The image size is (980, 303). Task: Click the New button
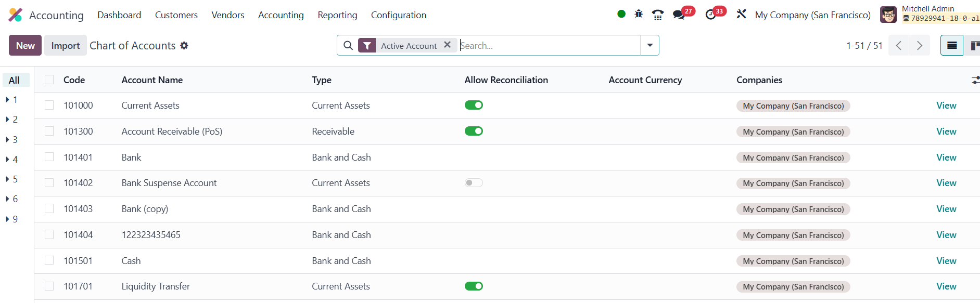(25, 46)
